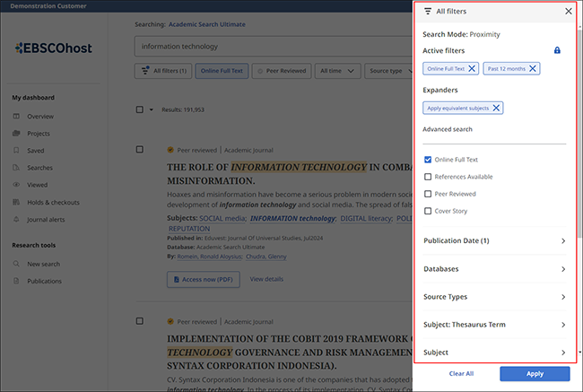This screenshot has height=392, width=583.
Task: Click the Apply button
Action: click(535, 374)
